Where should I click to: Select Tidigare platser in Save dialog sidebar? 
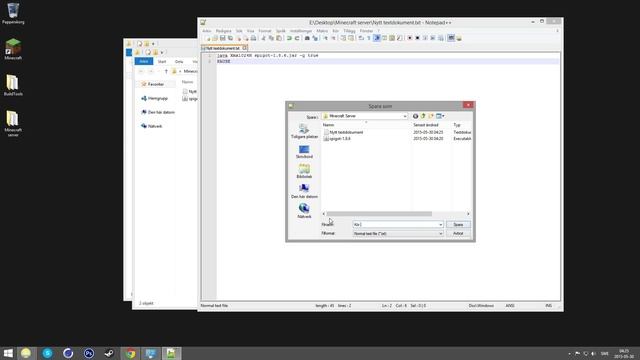304,131
